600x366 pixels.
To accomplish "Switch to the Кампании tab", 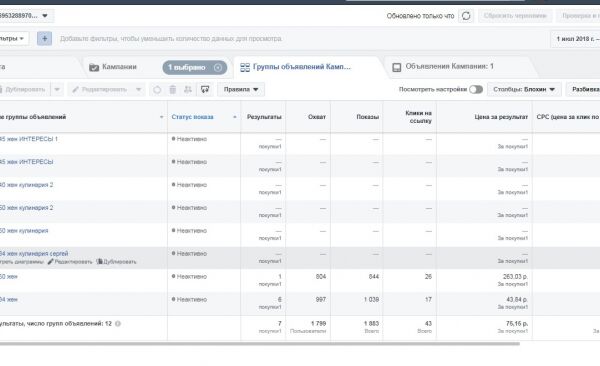I will [119, 67].
